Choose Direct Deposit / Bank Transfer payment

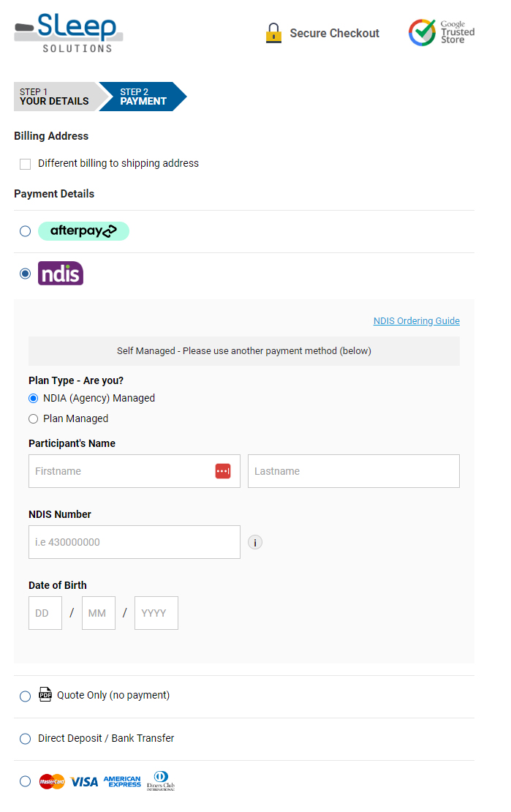coord(25,739)
